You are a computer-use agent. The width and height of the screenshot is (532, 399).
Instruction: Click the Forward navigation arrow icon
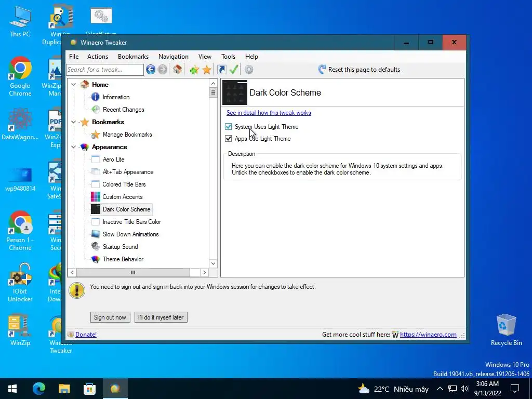click(x=163, y=70)
